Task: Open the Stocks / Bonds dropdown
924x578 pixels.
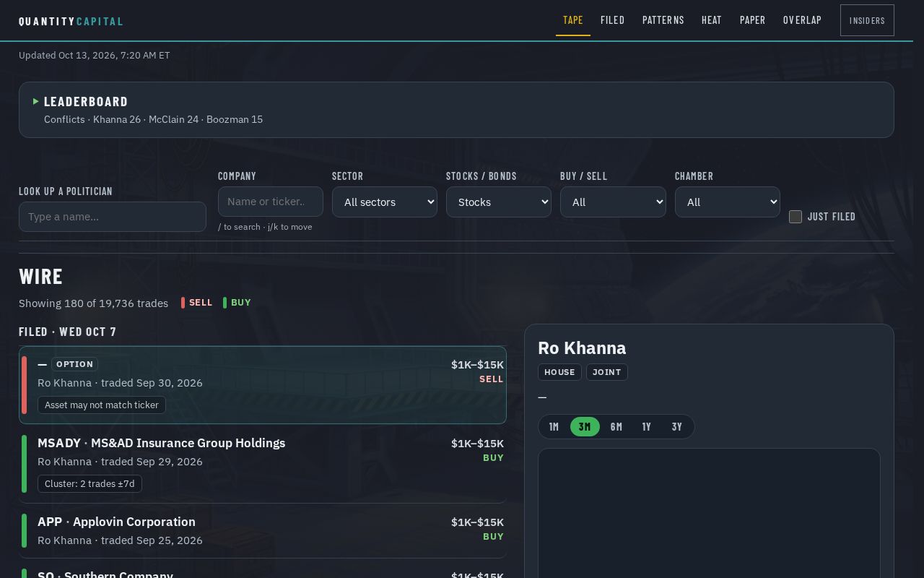Action: (499, 202)
